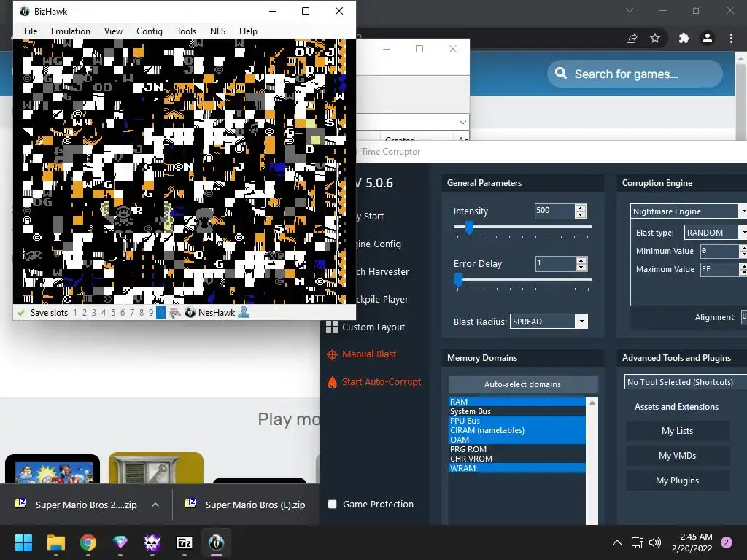Open the View menu in BizHawk
This screenshot has height=560, width=747.
pyautogui.click(x=113, y=31)
